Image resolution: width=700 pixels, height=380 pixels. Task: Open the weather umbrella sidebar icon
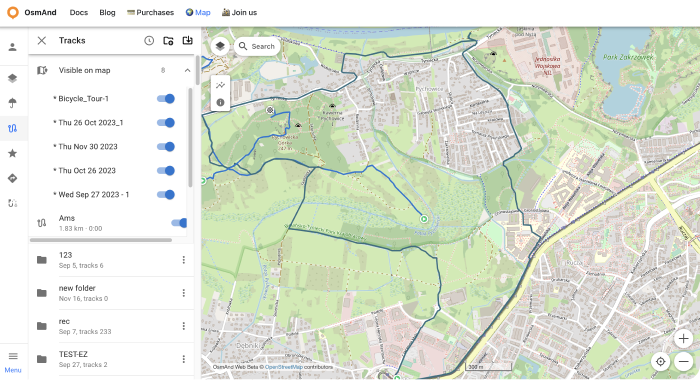tap(12, 103)
